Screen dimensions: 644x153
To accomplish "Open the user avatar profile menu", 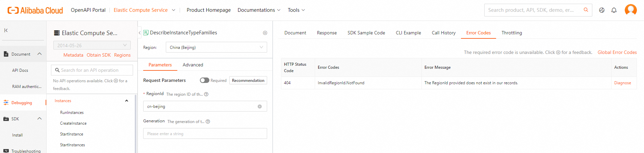I will click(630, 10).
